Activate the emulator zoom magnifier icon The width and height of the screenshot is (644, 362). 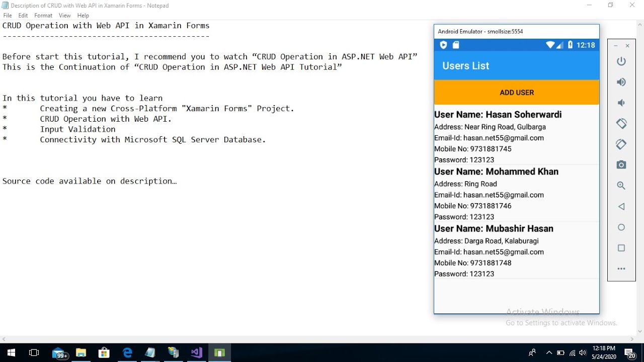pyautogui.click(x=621, y=186)
